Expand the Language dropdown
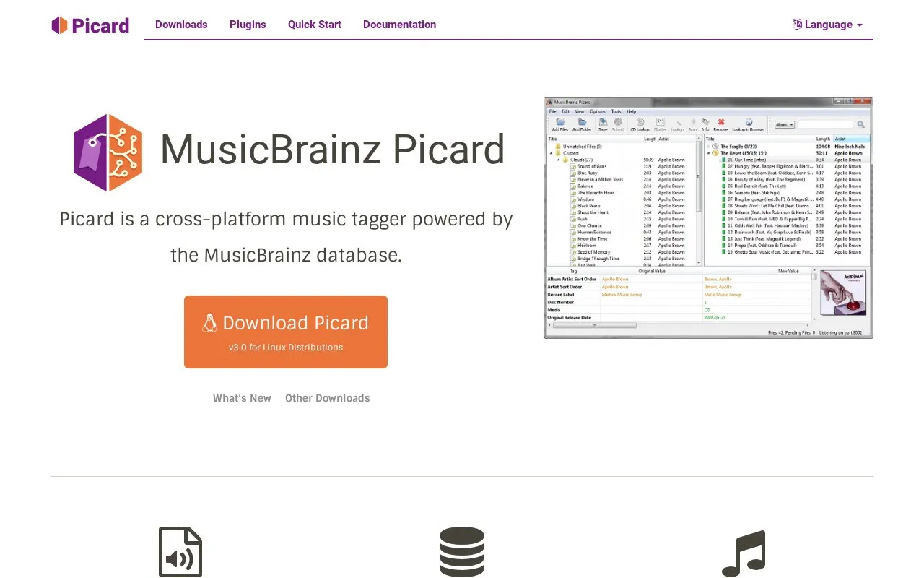Screen dimensions: 924x578 [x=827, y=25]
